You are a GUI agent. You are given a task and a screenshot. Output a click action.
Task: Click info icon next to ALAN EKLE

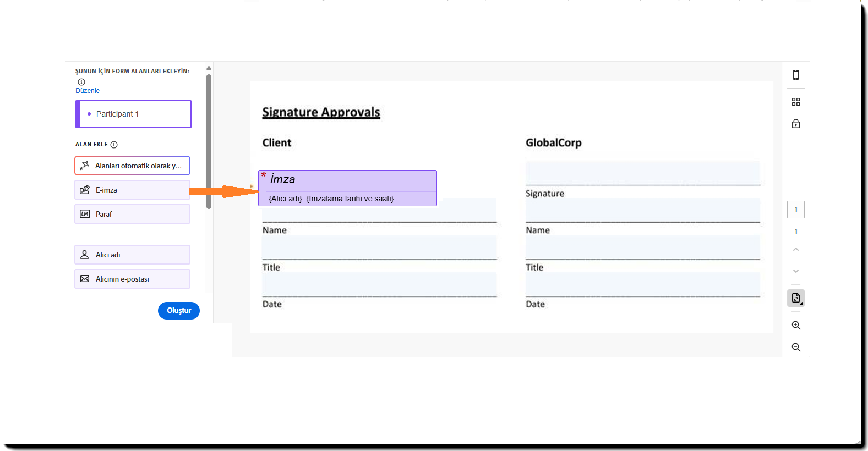[x=114, y=145]
